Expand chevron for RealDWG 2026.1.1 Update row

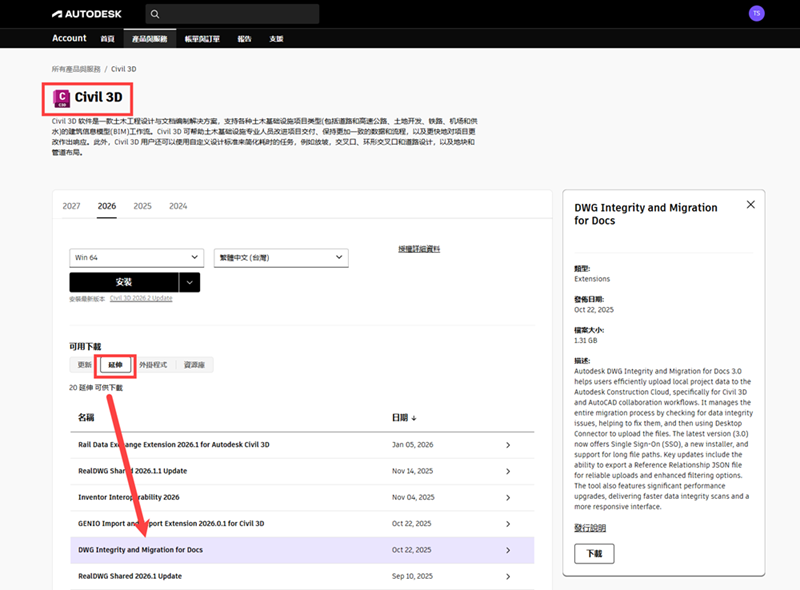(508, 471)
